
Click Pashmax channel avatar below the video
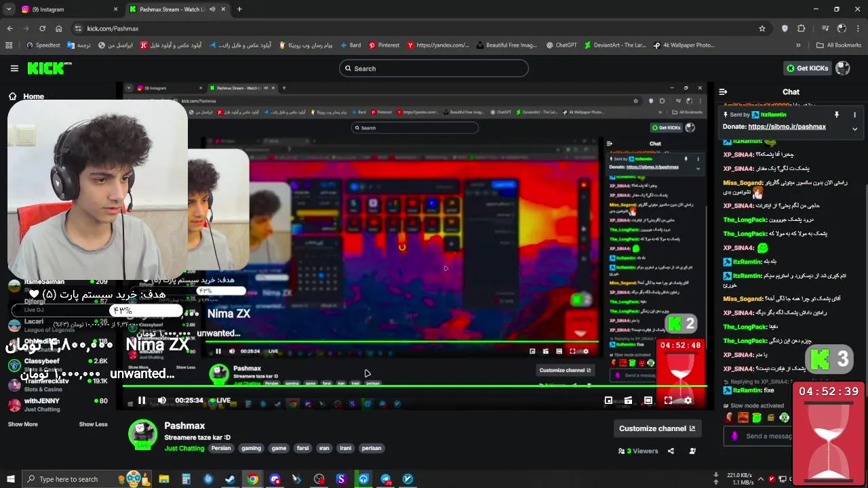(142, 434)
